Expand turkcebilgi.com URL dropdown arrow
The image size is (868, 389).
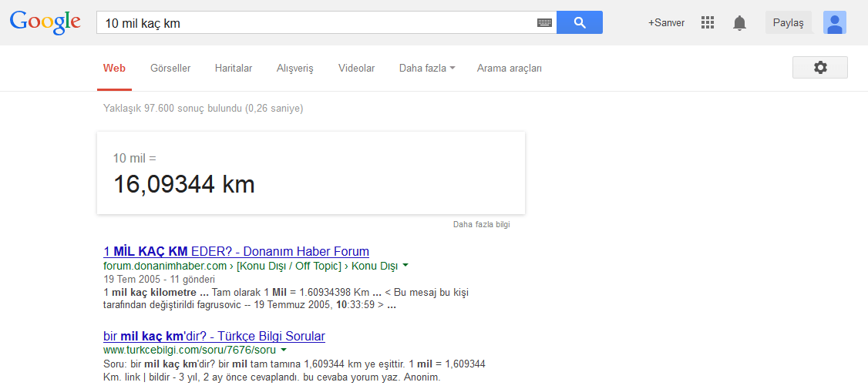point(284,350)
